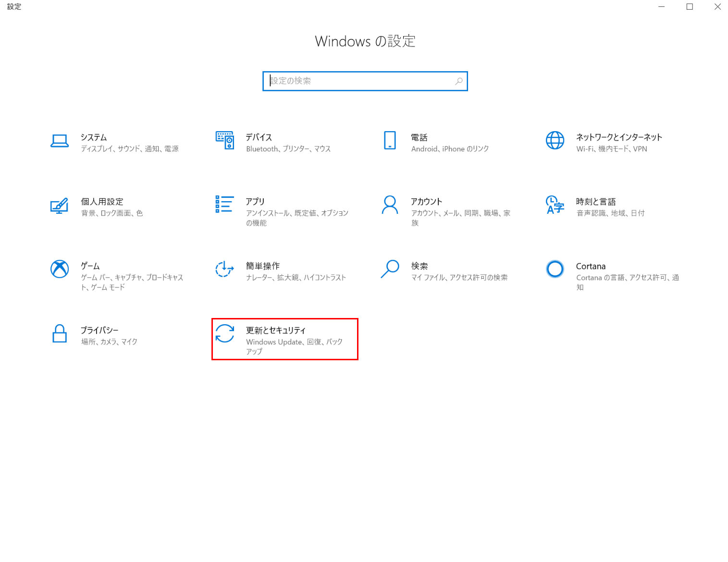This screenshot has height=562, width=728.
Task: Open the アプリ list icon
Action: [224, 204]
